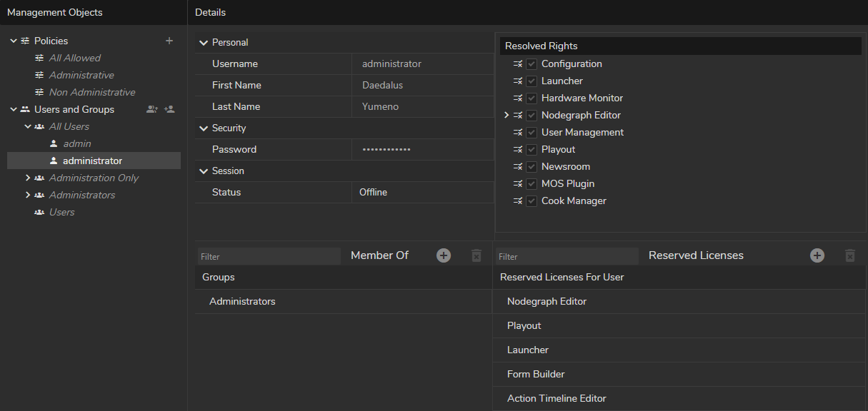Screen dimensions: 868x411
Task: Click the override icon next to Configuration
Action: tap(518, 64)
